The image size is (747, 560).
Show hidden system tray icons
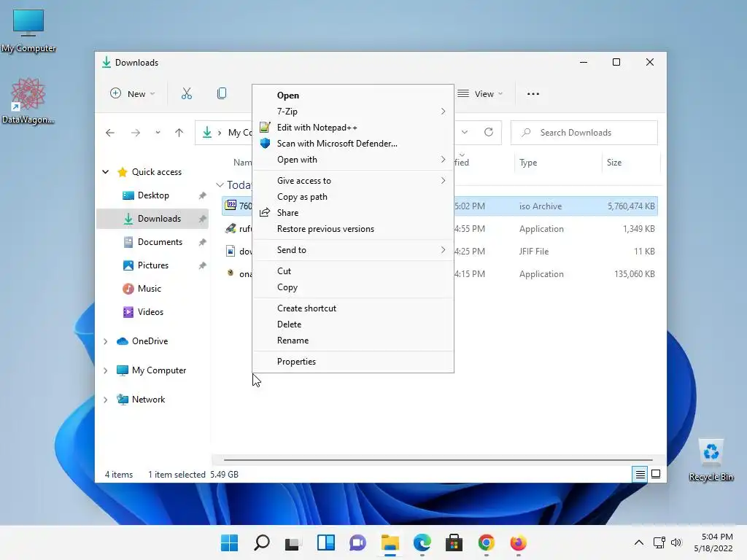[639, 542]
